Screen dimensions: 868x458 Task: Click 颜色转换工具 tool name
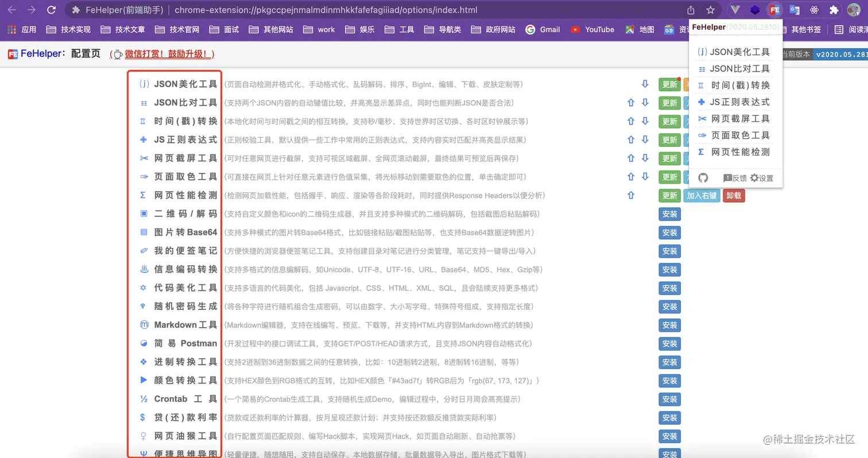point(185,380)
